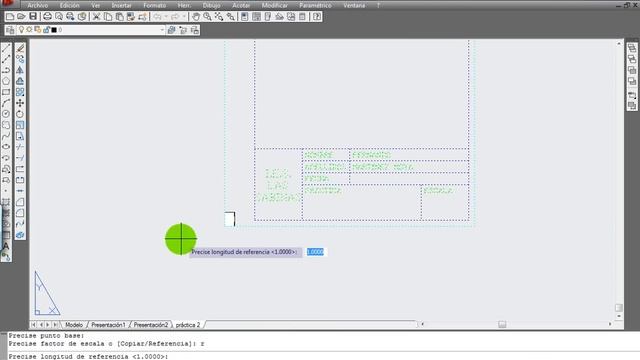Toggle layer 0 freeze sun icon
This screenshot has width=640, height=360.
coord(29,30)
